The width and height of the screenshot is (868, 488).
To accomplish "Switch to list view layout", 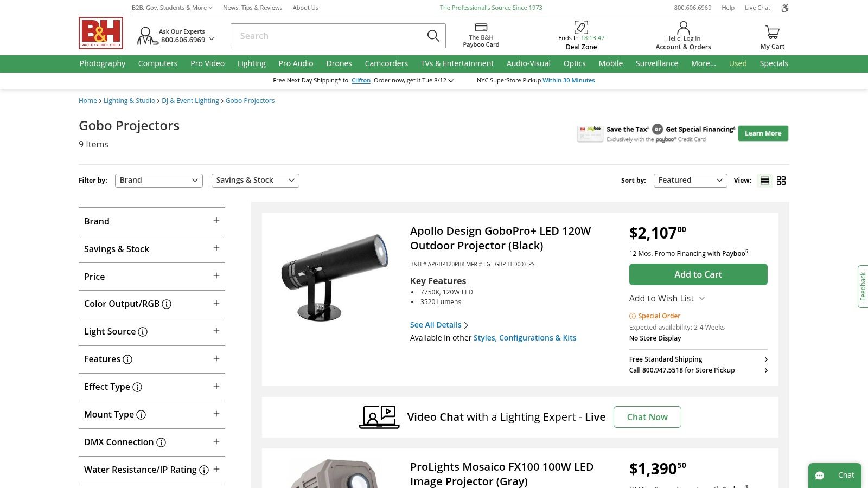I will coord(765,181).
